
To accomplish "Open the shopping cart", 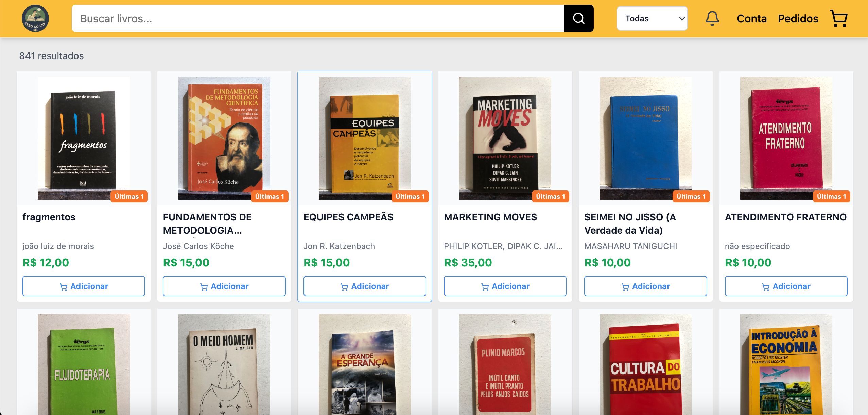I will click(839, 18).
